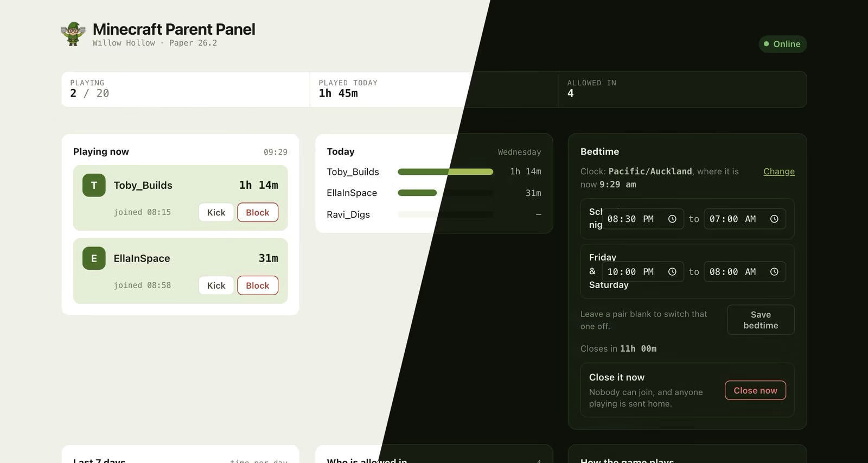This screenshot has width=868, height=463.
Task: Kick Toby_Builds from the server
Action: [216, 212]
